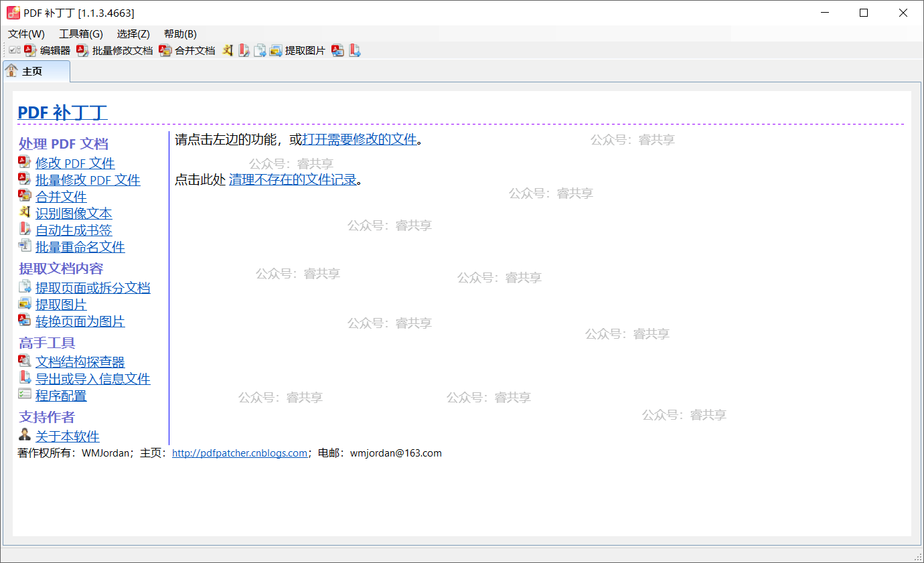924x563 pixels.
Task: Click the auto-generate bookmarks toolbar icon
Action: pyautogui.click(x=244, y=50)
